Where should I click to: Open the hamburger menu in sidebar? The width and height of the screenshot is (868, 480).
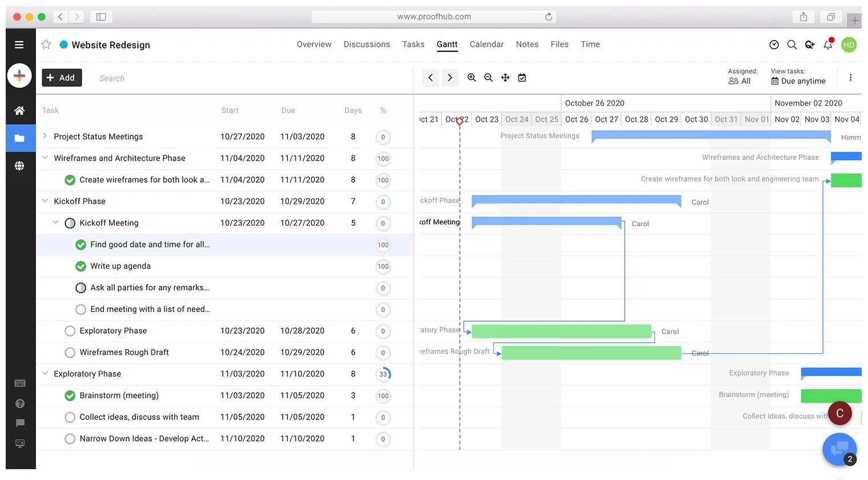pos(19,45)
